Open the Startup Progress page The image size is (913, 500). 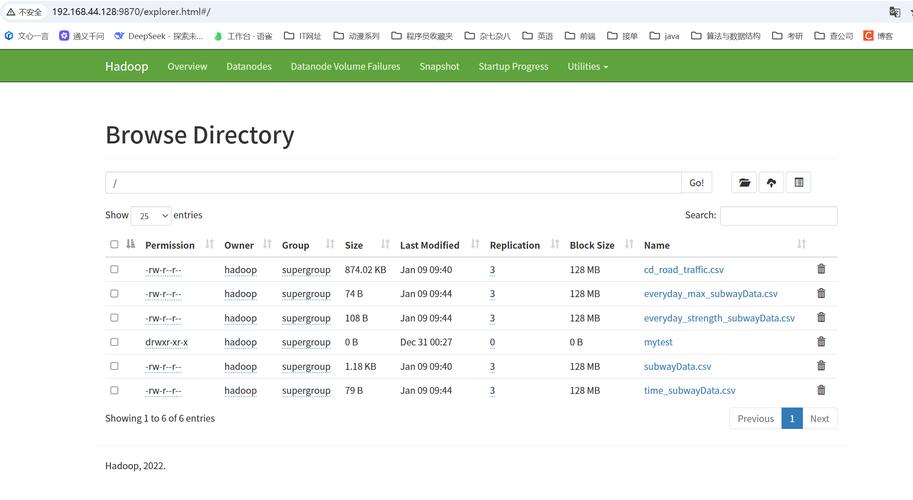pos(513,67)
